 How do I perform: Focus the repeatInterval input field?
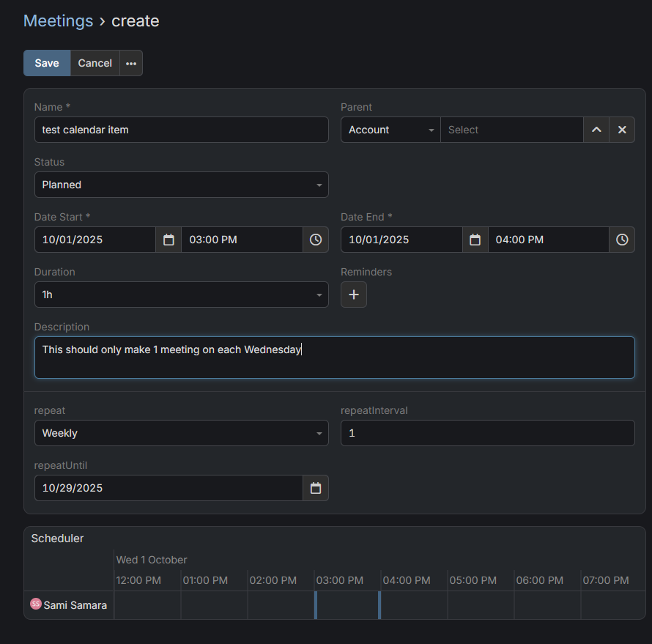(487, 433)
